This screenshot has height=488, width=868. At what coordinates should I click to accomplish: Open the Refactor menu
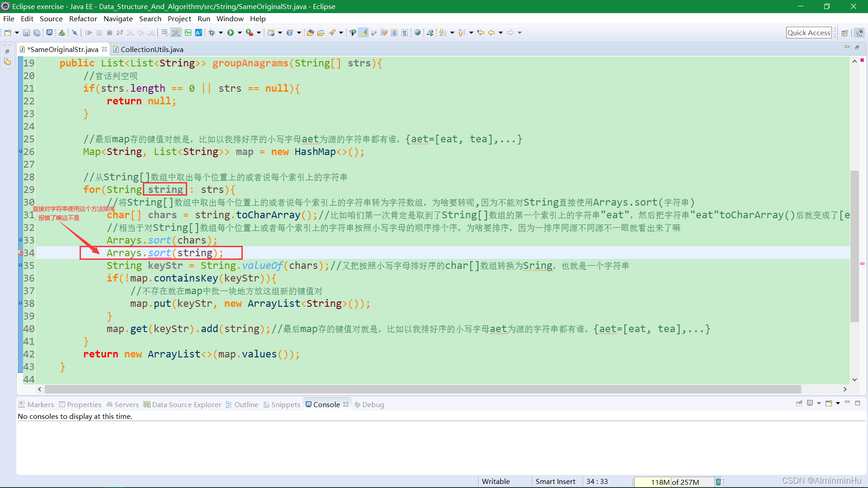coord(83,19)
